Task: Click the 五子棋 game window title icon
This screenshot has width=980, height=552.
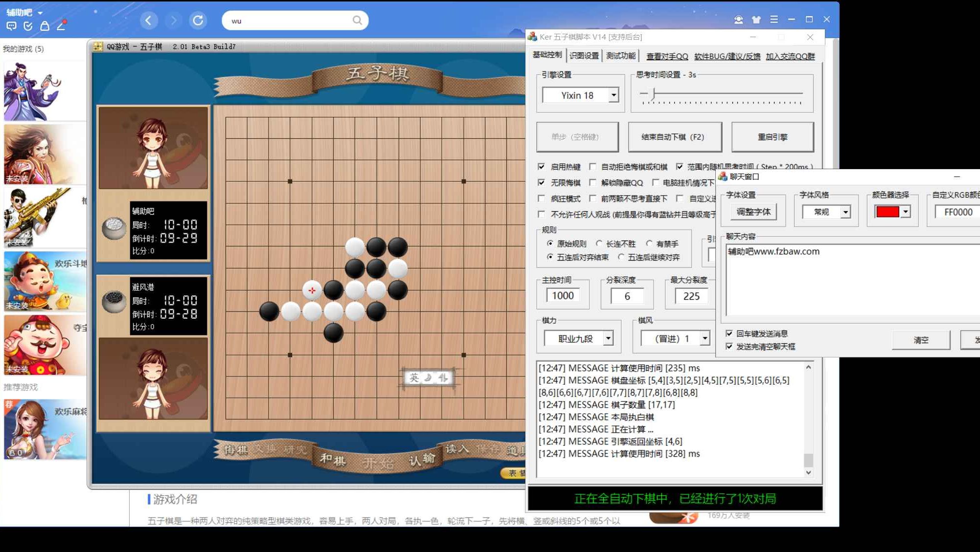Action: 98,46
